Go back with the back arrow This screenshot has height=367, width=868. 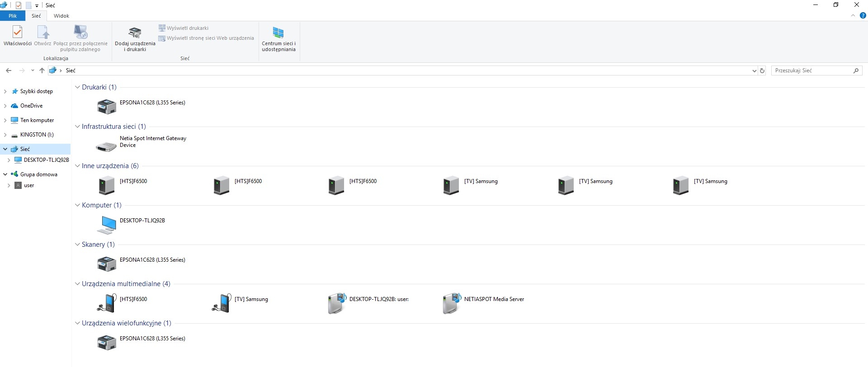[x=9, y=71]
